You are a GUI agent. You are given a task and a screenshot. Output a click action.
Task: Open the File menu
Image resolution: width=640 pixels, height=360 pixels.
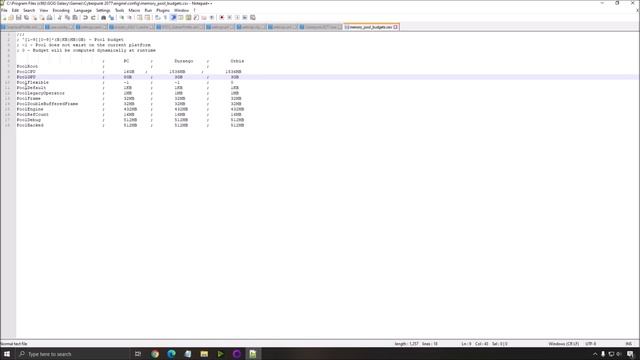tap(4, 10)
